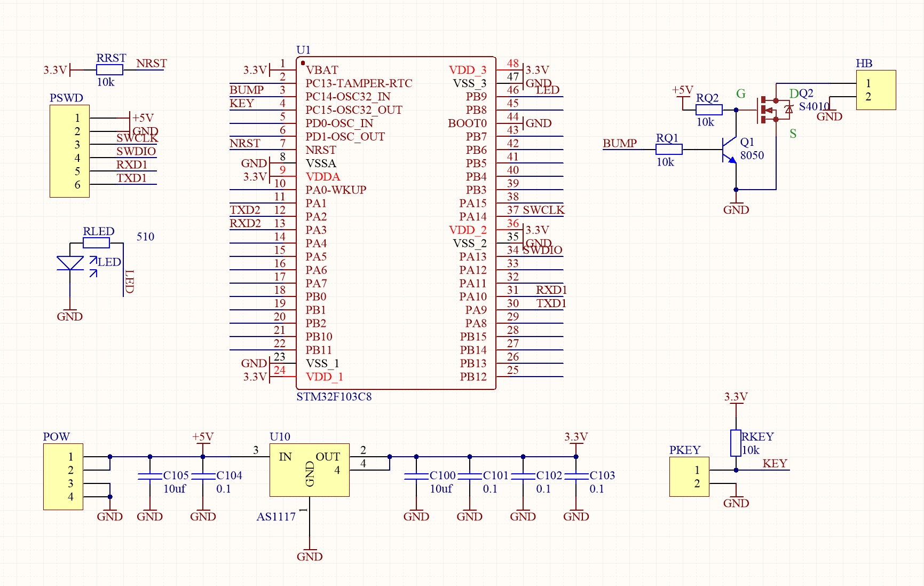Click the green G gate label
The width and height of the screenshot is (924, 586).
[x=741, y=94]
